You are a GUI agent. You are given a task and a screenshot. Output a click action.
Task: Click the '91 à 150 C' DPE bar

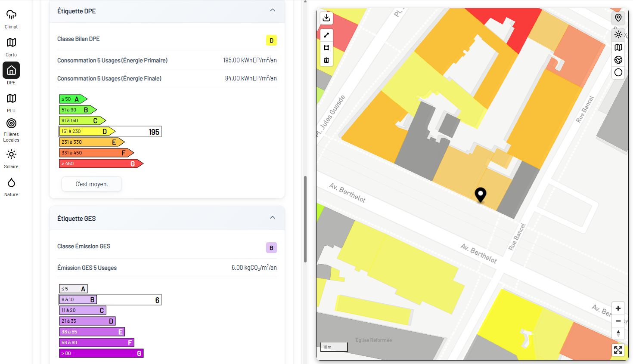(x=83, y=120)
